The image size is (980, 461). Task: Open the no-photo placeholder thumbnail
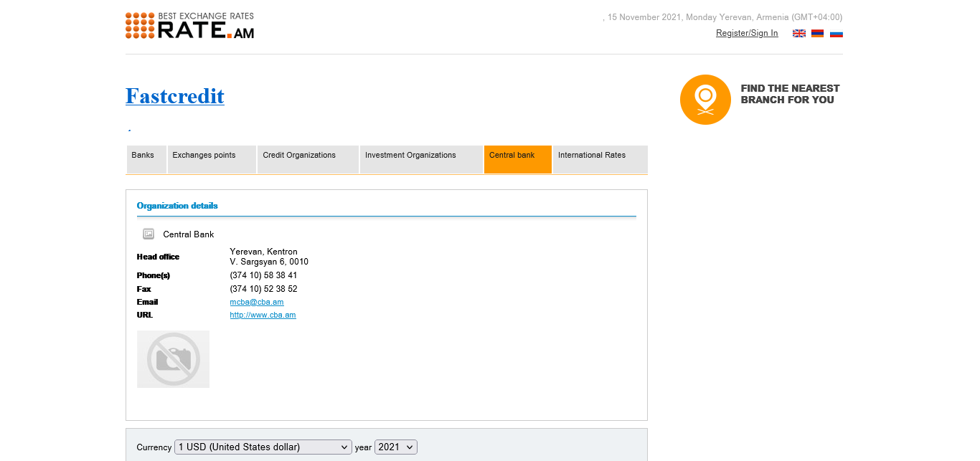pyautogui.click(x=173, y=359)
